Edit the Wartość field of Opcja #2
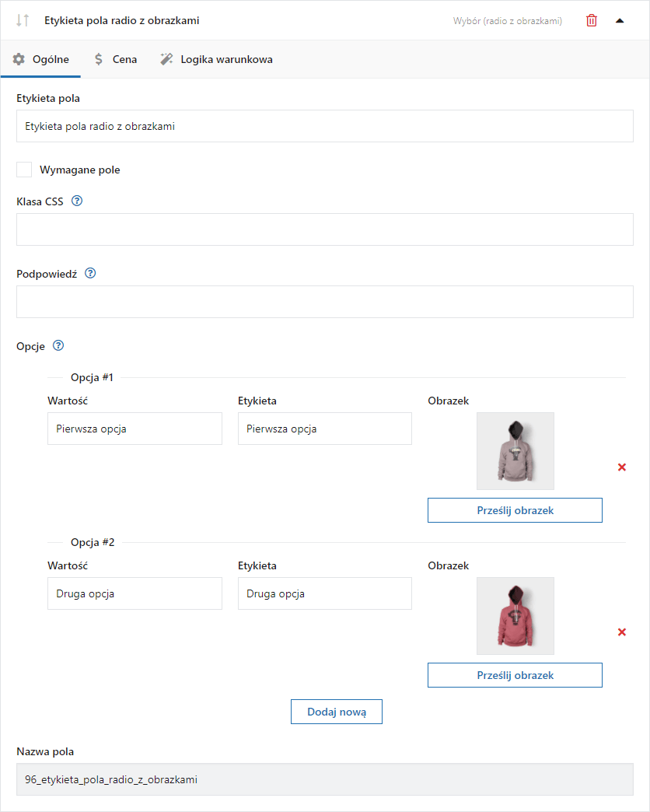The image size is (650, 812). pyautogui.click(x=135, y=593)
